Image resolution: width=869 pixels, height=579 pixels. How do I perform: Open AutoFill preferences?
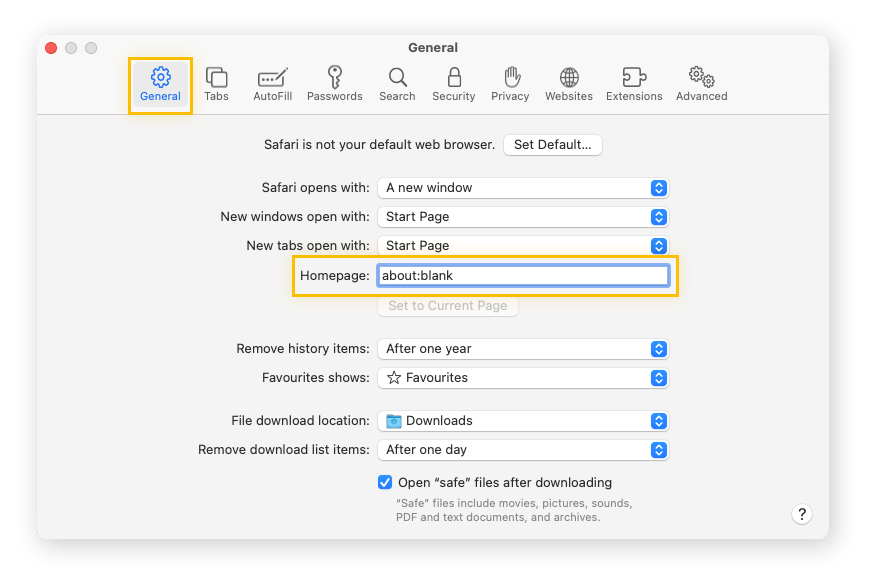(x=273, y=85)
